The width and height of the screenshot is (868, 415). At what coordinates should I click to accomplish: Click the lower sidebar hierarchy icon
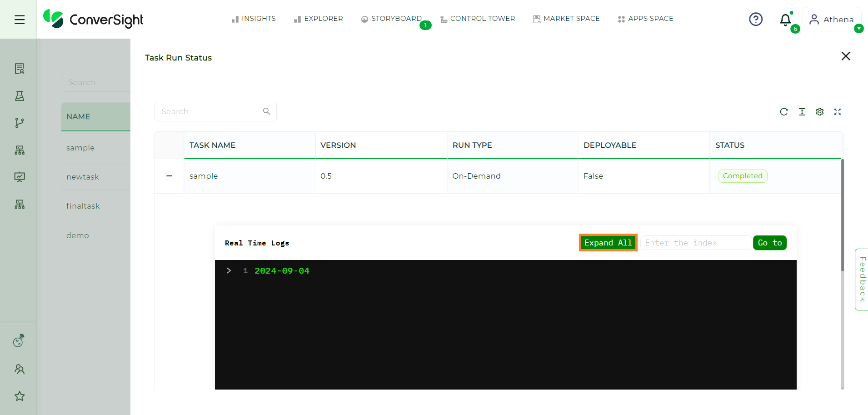20,204
